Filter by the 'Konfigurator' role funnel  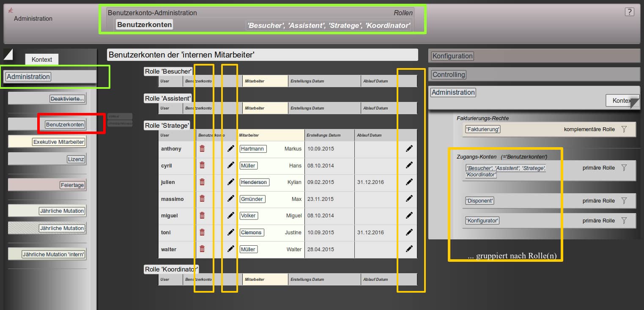click(x=624, y=221)
